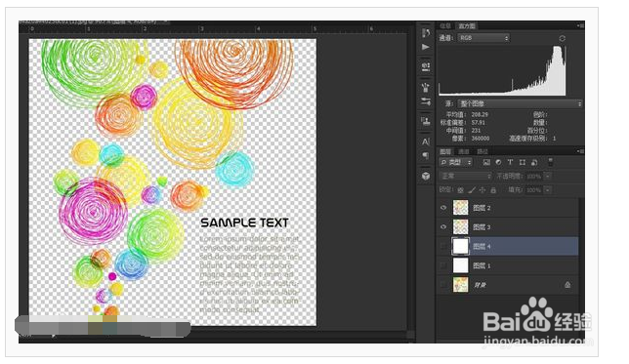Select the Histogram tab
The width and height of the screenshot is (629, 364).
[x=467, y=25]
